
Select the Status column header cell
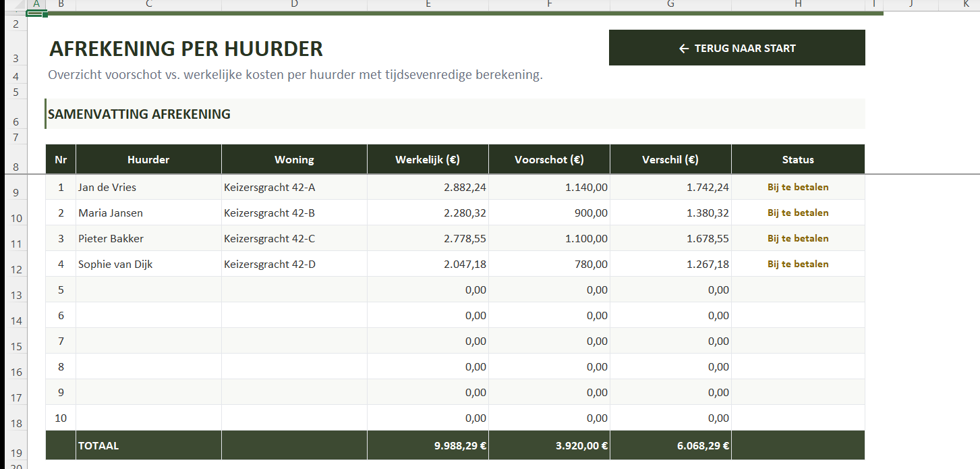click(798, 160)
